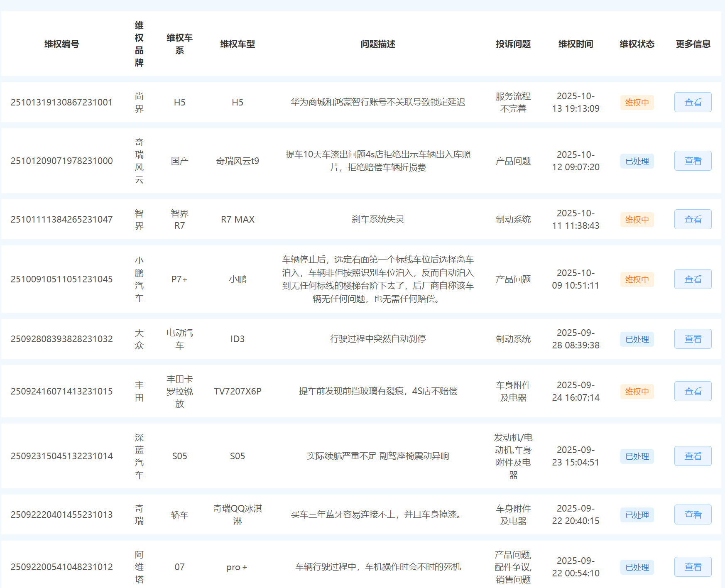Image resolution: width=725 pixels, height=588 pixels.
Task: Select complaint number 25101209071978231000
Action: [61, 161]
